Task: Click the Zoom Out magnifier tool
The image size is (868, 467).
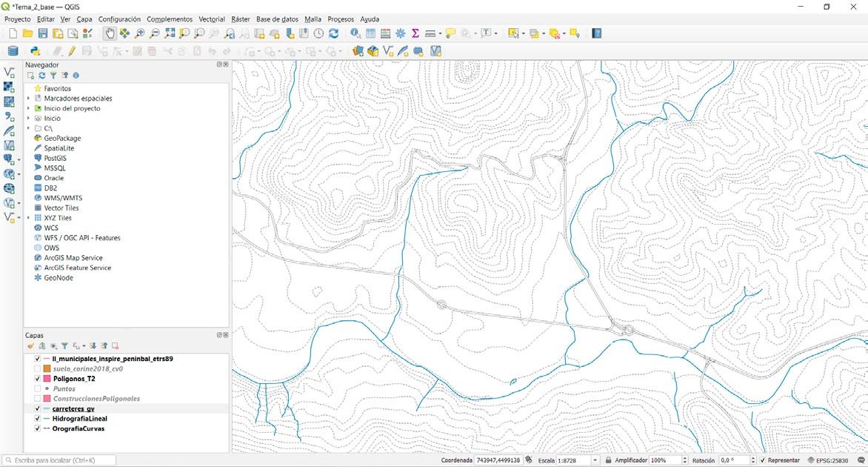Action: click(x=155, y=34)
